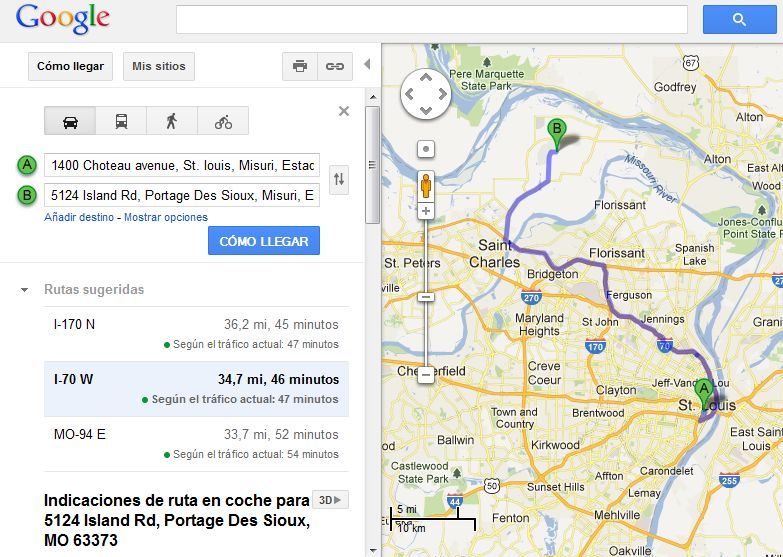Click the Castlewood State Park label
Image resolution: width=783 pixels, height=557 pixels.
pos(419,473)
